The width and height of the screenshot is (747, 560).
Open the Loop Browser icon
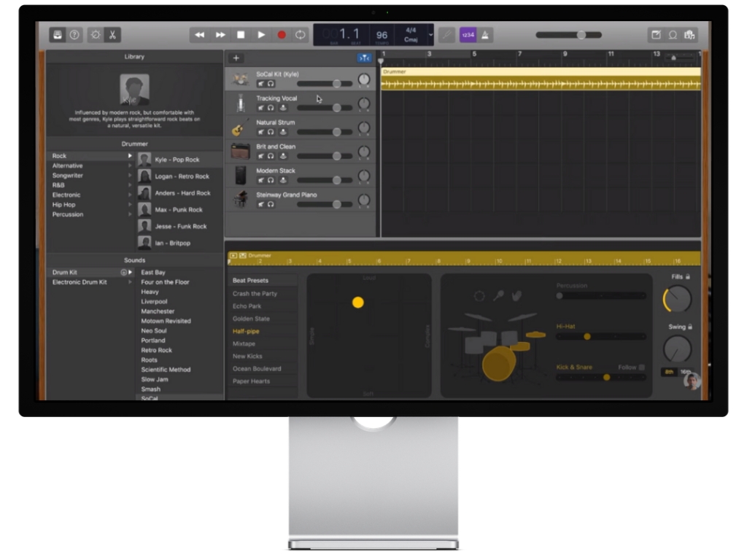click(673, 35)
